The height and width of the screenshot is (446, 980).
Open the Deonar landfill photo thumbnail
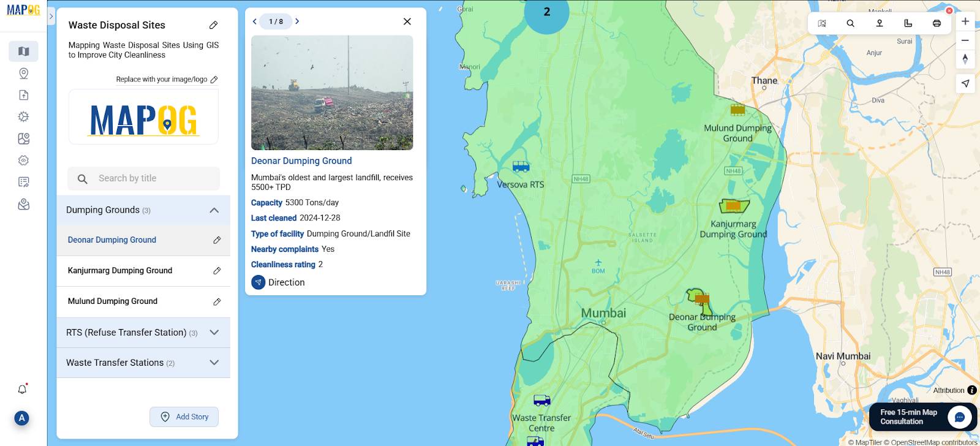[x=332, y=93]
